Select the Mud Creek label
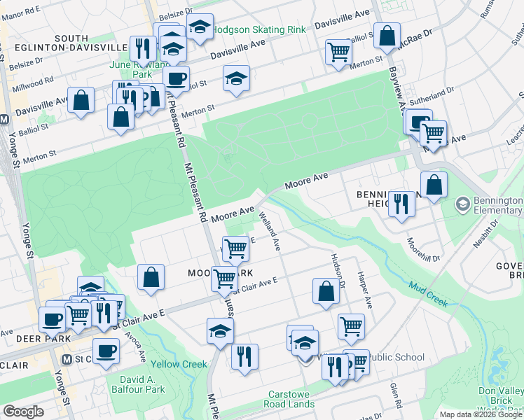This screenshot has width=524, height=420. click(429, 294)
